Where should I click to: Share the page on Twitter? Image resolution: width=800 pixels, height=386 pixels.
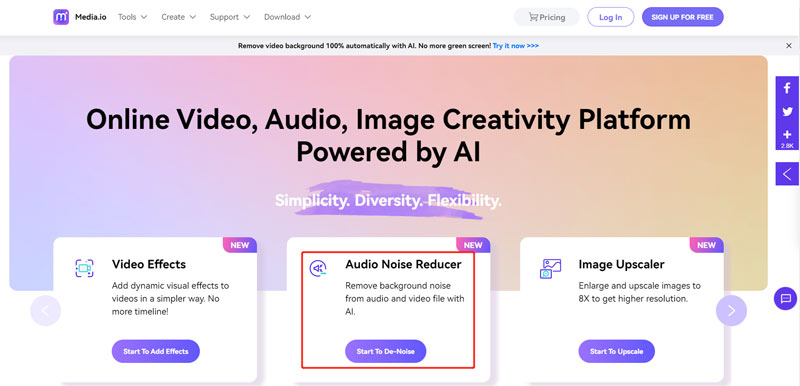point(787,112)
